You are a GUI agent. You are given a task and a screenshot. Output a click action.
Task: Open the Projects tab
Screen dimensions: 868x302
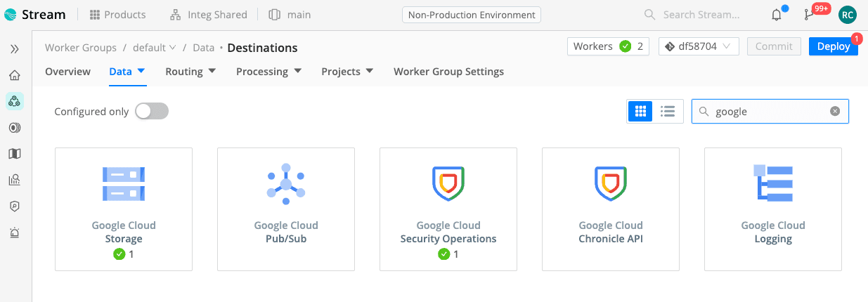pyautogui.click(x=341, y=72)
